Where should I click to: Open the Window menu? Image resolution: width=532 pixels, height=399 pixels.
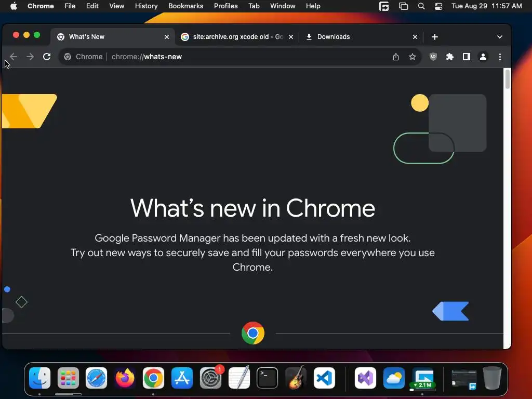click(283, 6)
